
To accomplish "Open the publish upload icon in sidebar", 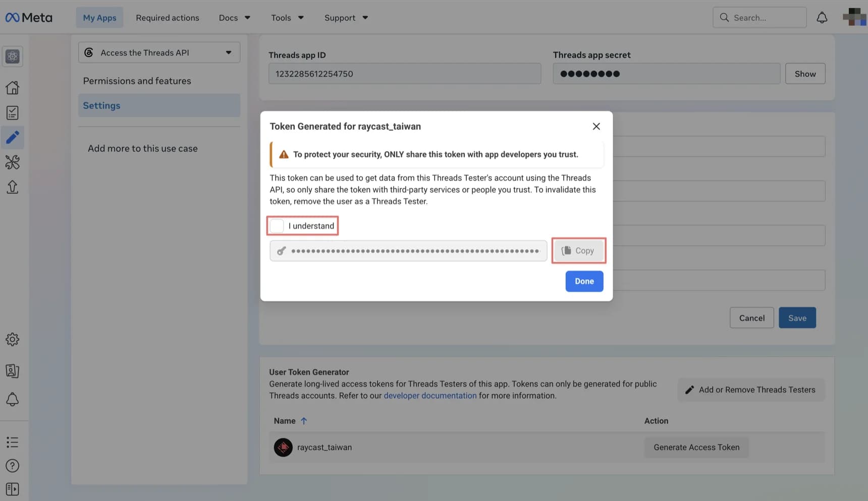I will (x=12, y=187).
